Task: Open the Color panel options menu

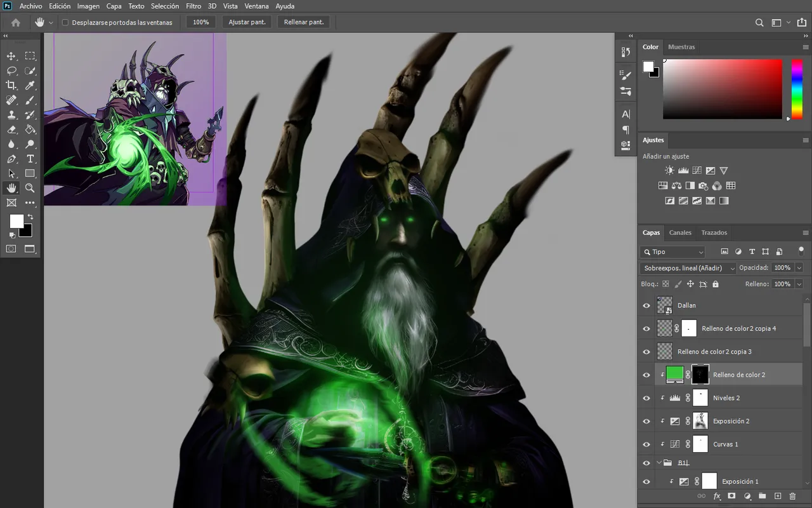Action: [x=806, y=47]
